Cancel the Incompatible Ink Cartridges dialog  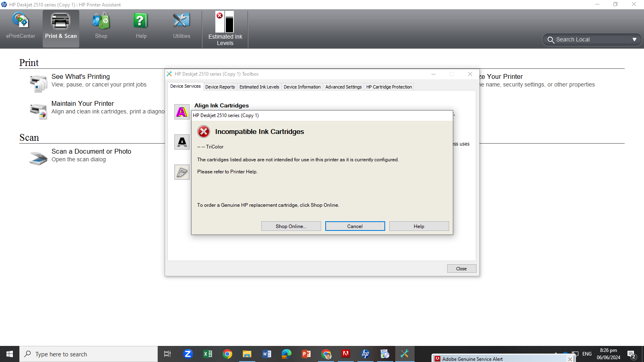pos(355,226)
